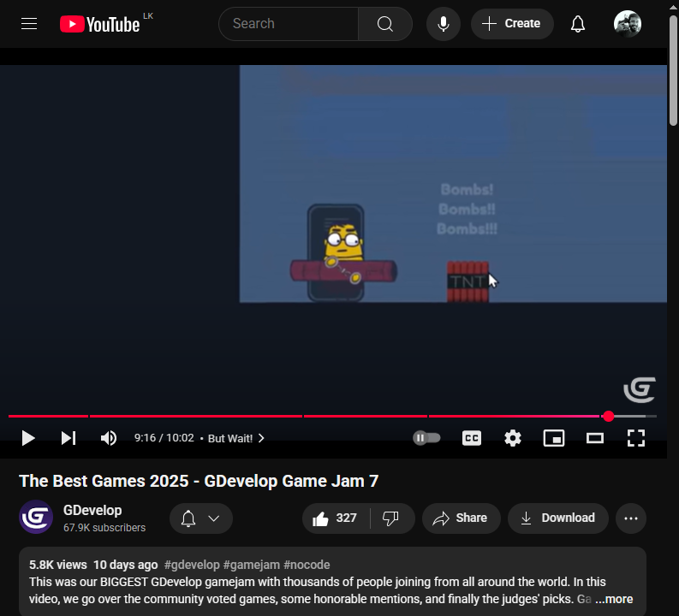This screenshot has width=679, height=616.
Task: Go full screen
Action: [x=636, y=438]
